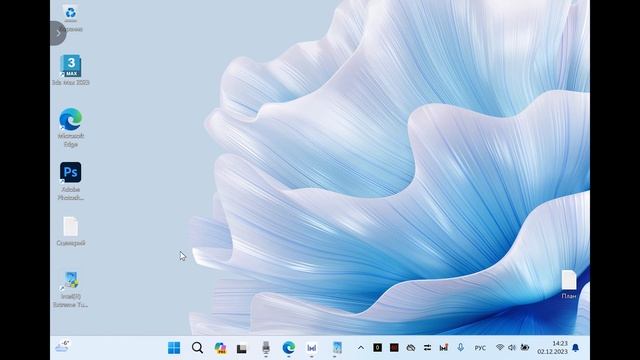Open the clock showing 14:23 02.12.2023
640x360 pixels.
click(x=552, y=347)
